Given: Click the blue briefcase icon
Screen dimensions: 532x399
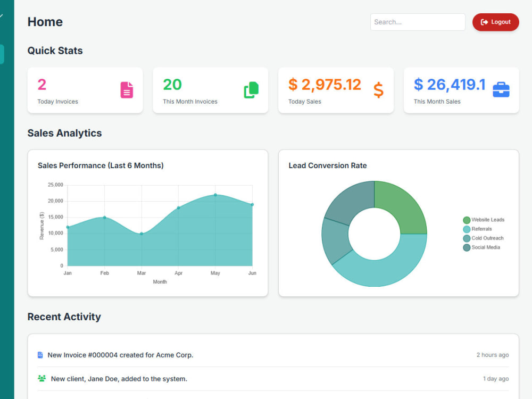Looking at the screenshot, I should point(501,90).
